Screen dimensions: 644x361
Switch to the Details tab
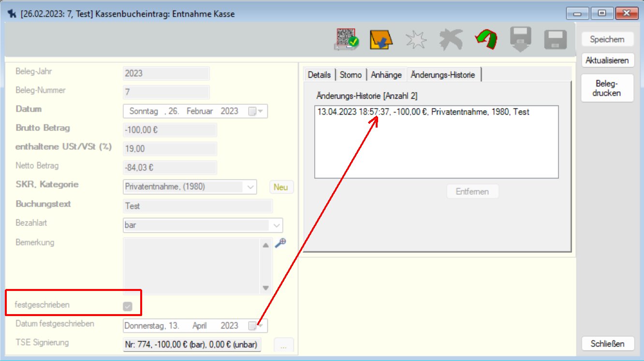pyautogui.click(x=319, y=75)
